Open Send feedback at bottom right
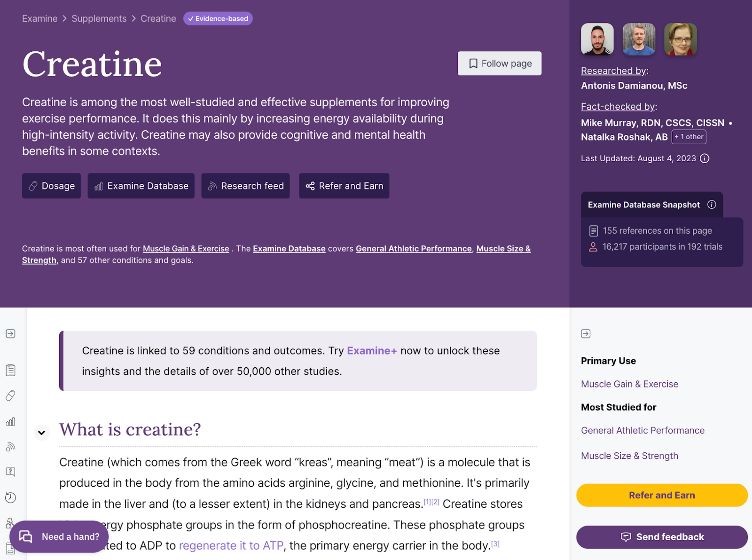 [x=662, y=537]
